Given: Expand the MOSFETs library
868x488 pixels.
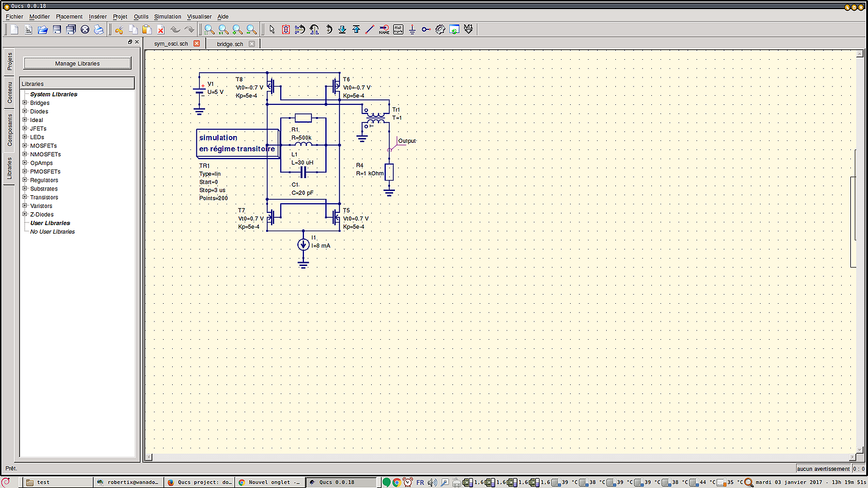Looking at the screenshot, I should (25, 146).
